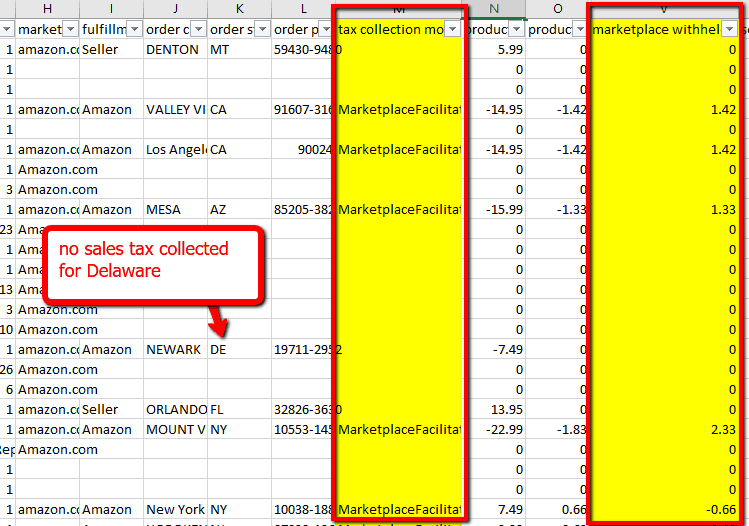Select column L header
The image size is (749, 526).
(303, 9)
